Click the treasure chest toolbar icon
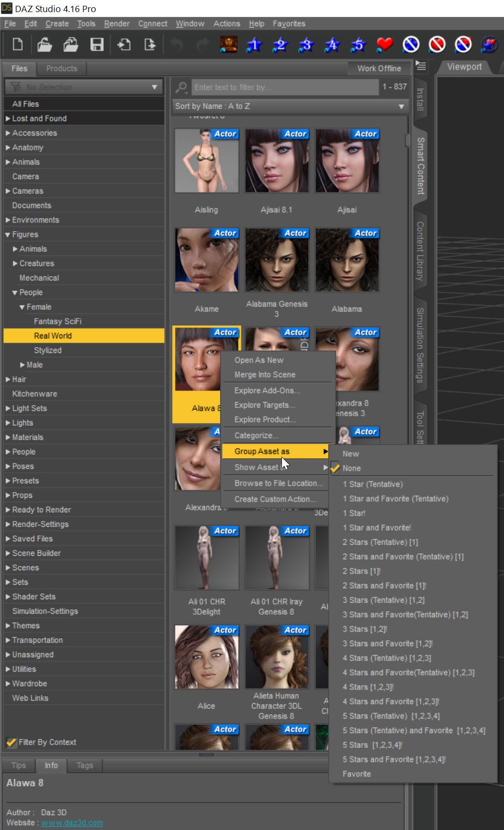504x830 pixels. pos(228,45)
